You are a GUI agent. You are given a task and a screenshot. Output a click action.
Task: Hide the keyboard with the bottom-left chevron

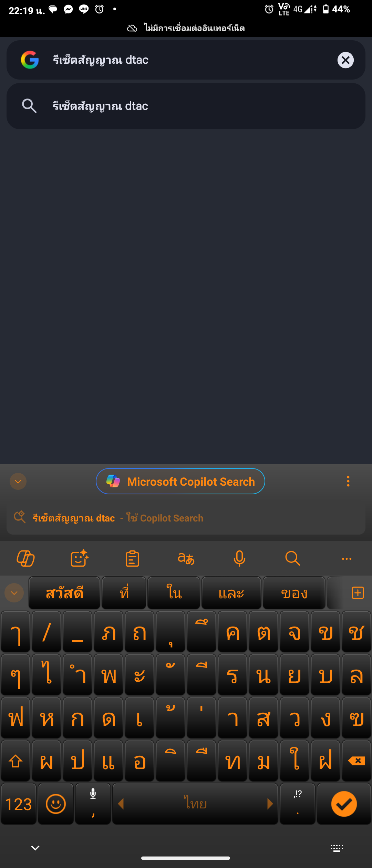pyautogui.click(x=35, y=848)
